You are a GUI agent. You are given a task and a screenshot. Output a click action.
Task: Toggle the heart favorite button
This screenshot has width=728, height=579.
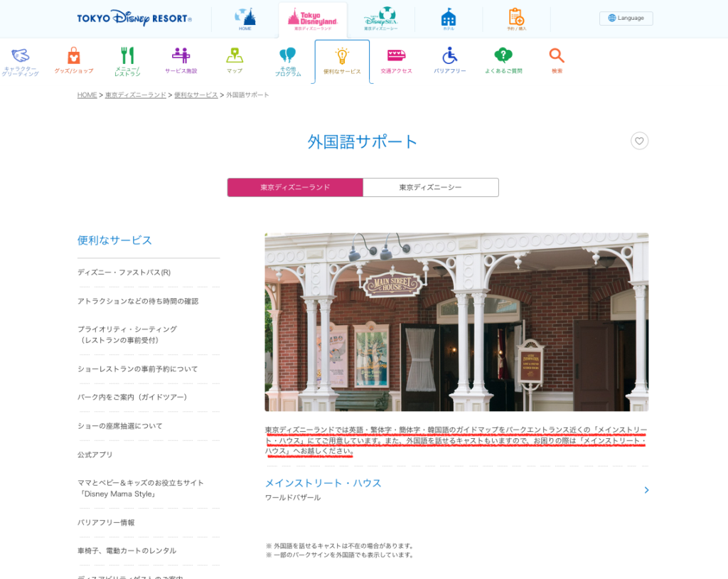(x=639, y=141)
